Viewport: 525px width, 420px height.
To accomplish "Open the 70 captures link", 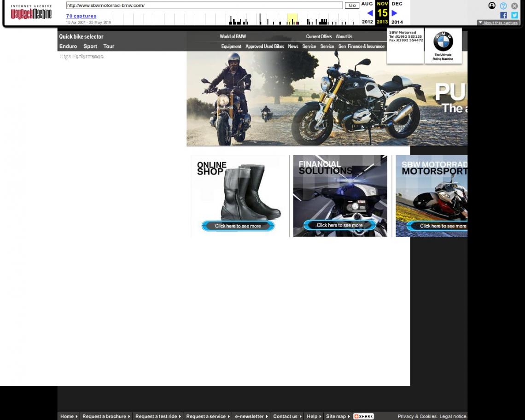I will [x=81, y=16].
